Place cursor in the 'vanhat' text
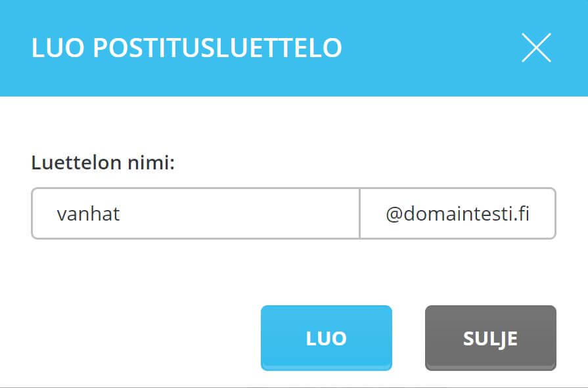 pyautogui.click(x=88, y=214)
